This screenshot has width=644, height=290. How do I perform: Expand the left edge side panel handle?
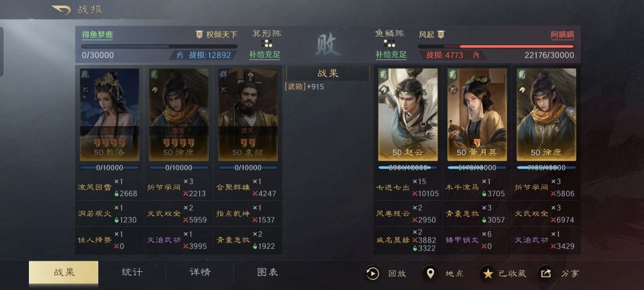pos(1,52)
